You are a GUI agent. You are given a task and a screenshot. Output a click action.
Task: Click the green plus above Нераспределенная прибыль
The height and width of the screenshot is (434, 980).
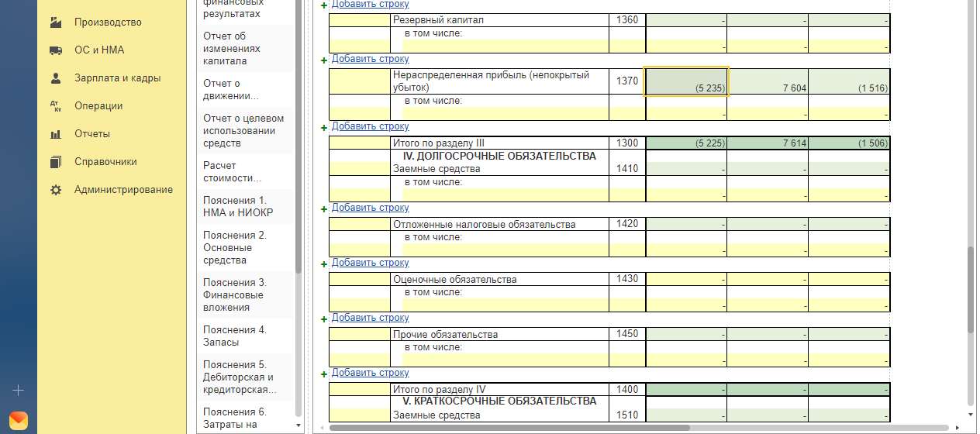324,60
